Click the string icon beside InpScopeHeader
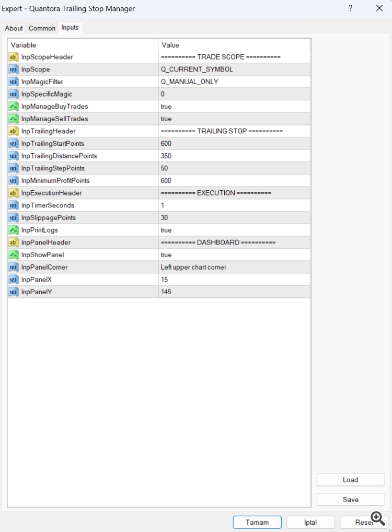This screenshot has width=392, height=532. (x=13, y=57)
